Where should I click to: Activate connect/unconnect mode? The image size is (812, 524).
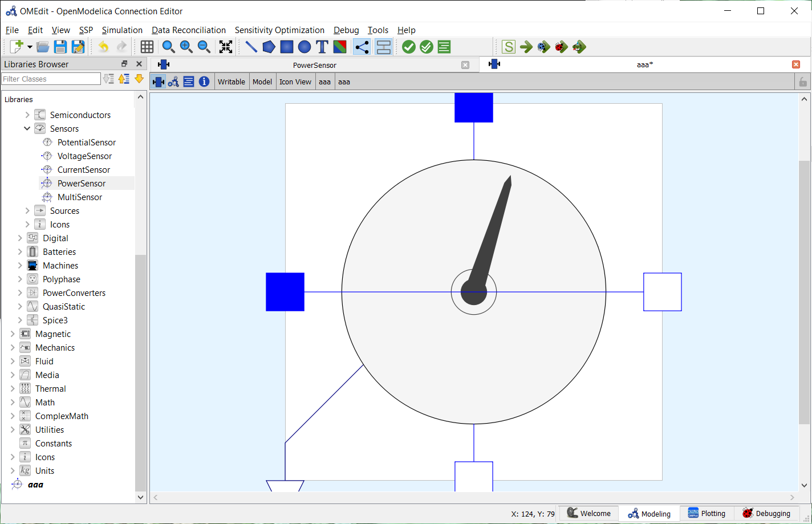[362, 47]
